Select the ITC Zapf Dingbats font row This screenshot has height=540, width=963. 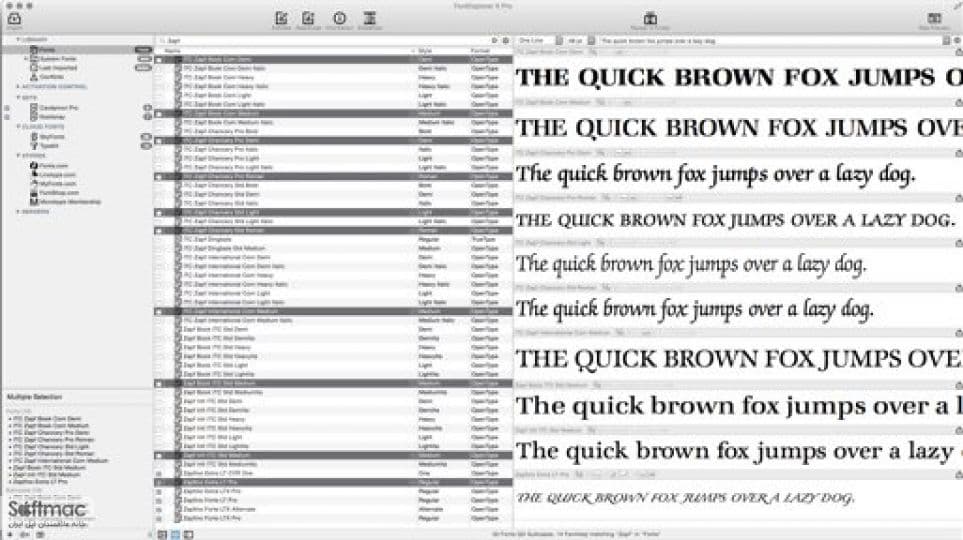click(333, 240)
